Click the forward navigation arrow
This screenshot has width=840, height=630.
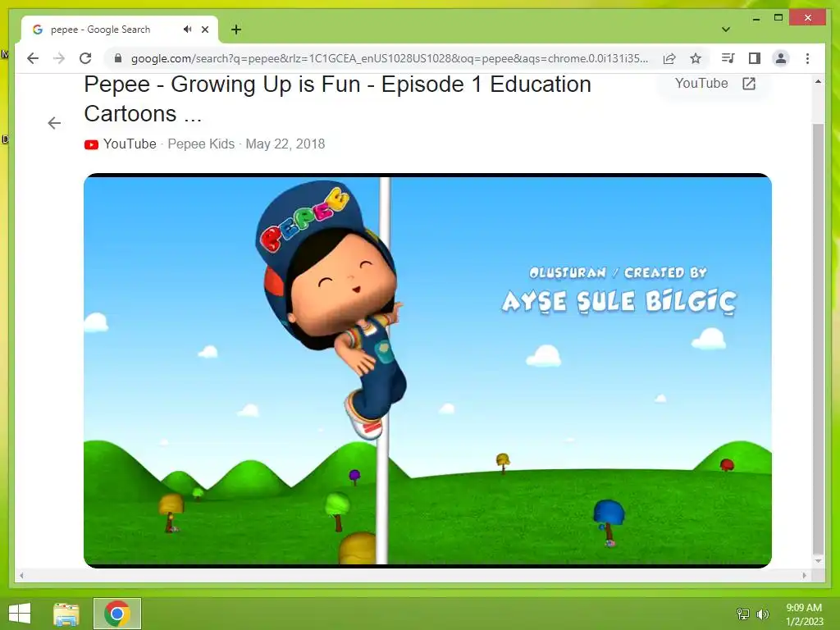point(59,58)
